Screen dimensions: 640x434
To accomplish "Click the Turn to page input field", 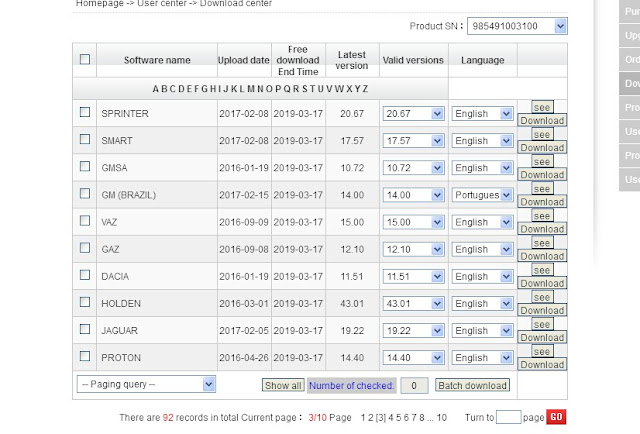I will tap(509, 417).
